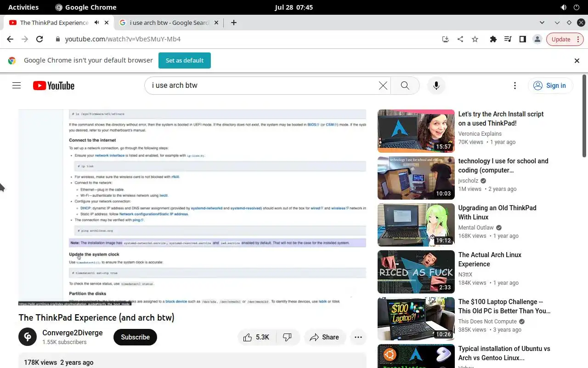Open the media control icon in toolbar
Screen dimensions: 588x368
coord(508,39)
